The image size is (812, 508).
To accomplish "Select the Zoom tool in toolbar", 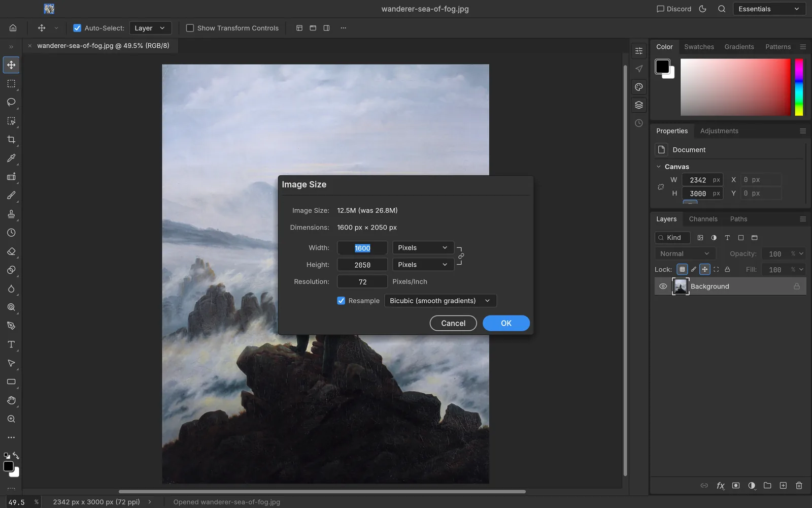I will pos(11,419).
